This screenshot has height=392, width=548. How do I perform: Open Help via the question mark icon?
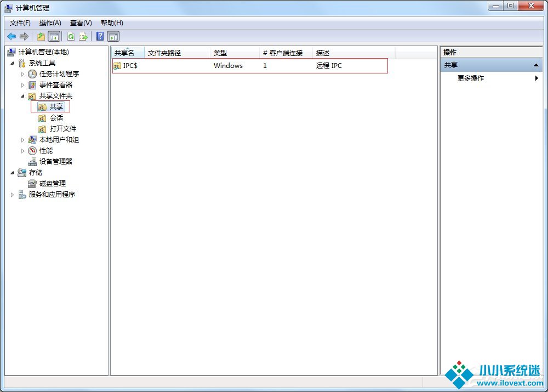[100, 36]
